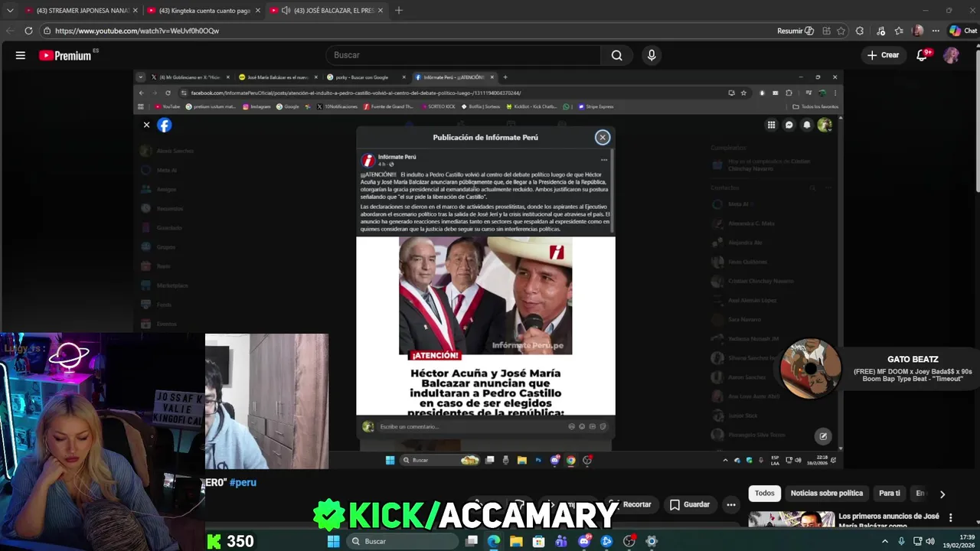Viewport: 980px width, 551px height.
Task: Open File Explorer from taskbar
Action: [x=516, y=541]
